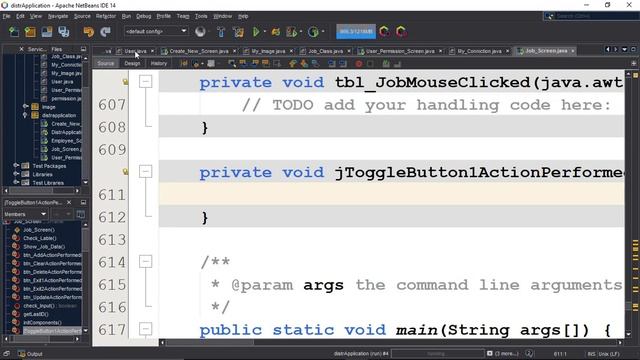Open the Services panel tab

click(37, 49)
